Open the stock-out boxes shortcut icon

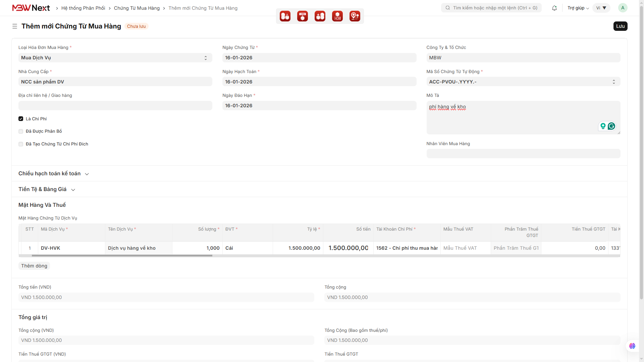320,16
